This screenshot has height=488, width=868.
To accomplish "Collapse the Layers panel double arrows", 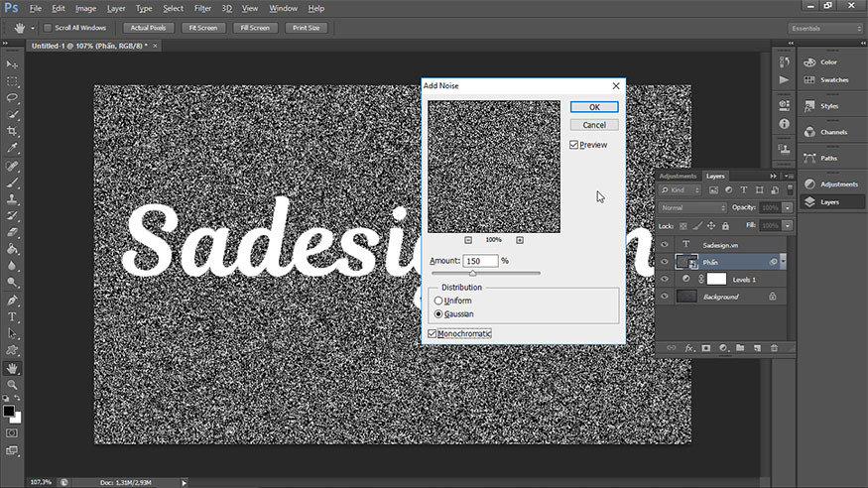I will pyautogui.click(x=774, y=176).
